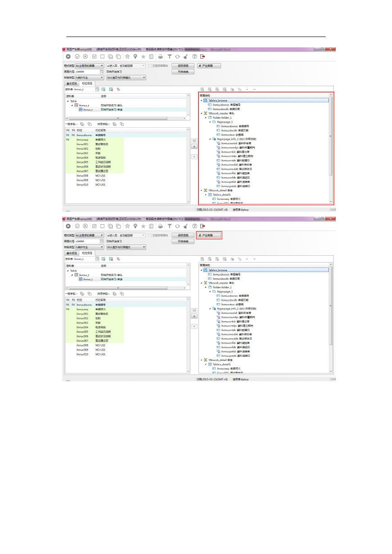Viewport: 392px width, 554px height.
Task: Click the notebook icon in lower screenshot toolbar
Action: coord(151,226)
